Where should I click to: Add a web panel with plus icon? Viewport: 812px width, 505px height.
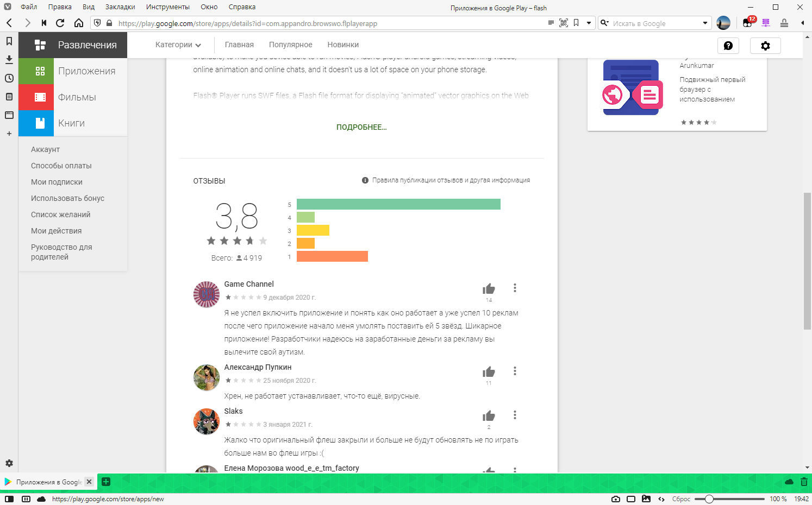pyautogui.click(x=9, y=134)
